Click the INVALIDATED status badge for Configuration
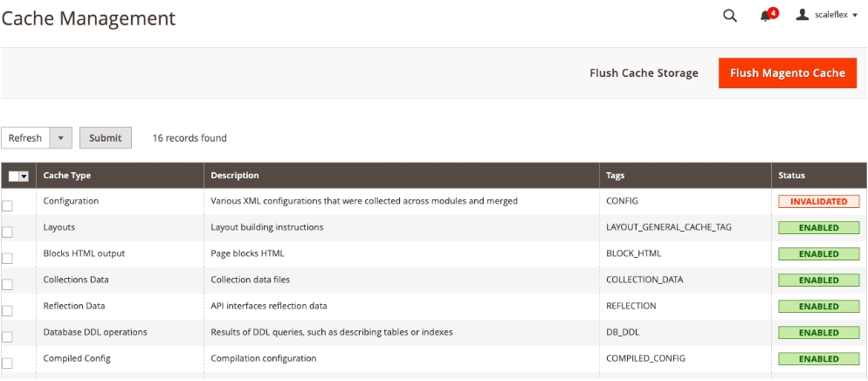Screen dimensions: 868x381 click(x=818, y=202)
